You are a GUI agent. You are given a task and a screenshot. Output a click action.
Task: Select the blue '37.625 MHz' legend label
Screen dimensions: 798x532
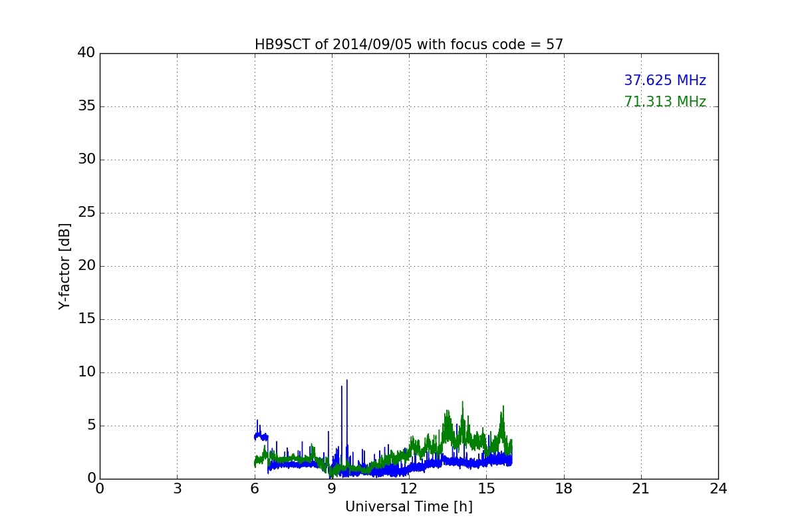coord(665,80)
